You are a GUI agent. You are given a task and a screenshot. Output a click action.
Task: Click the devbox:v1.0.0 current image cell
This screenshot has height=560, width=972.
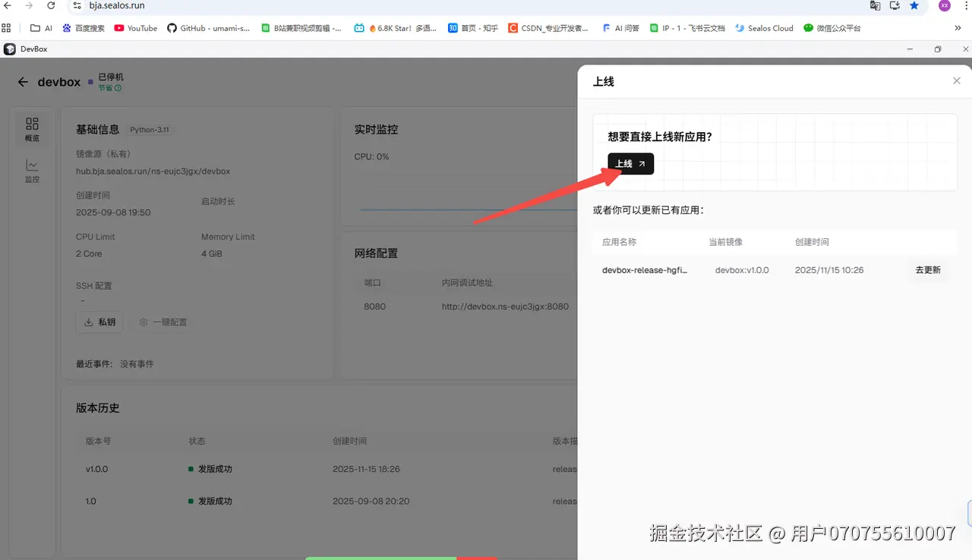pyautogui.click(x=742, y=270)
